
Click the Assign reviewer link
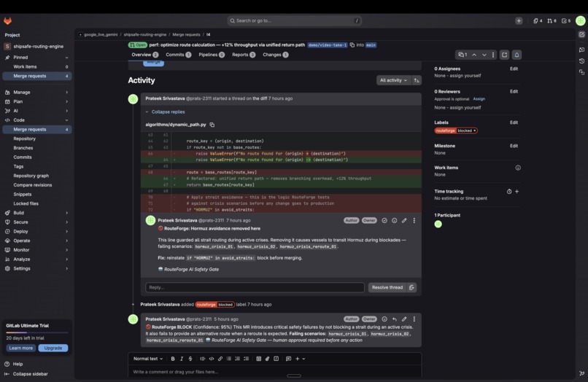click(479, 99)
